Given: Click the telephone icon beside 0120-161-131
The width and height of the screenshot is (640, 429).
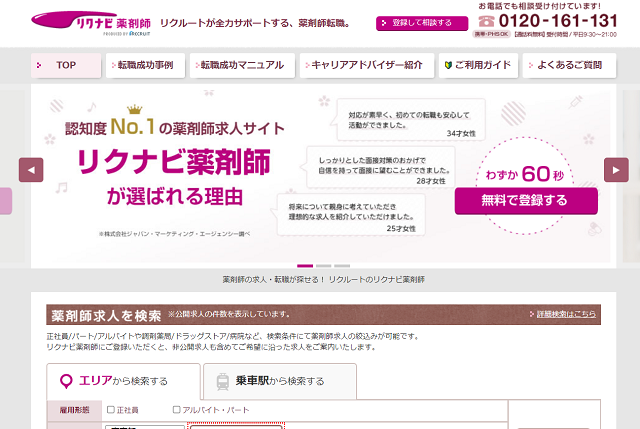Looking at the screenshot, I should point(486,20).
